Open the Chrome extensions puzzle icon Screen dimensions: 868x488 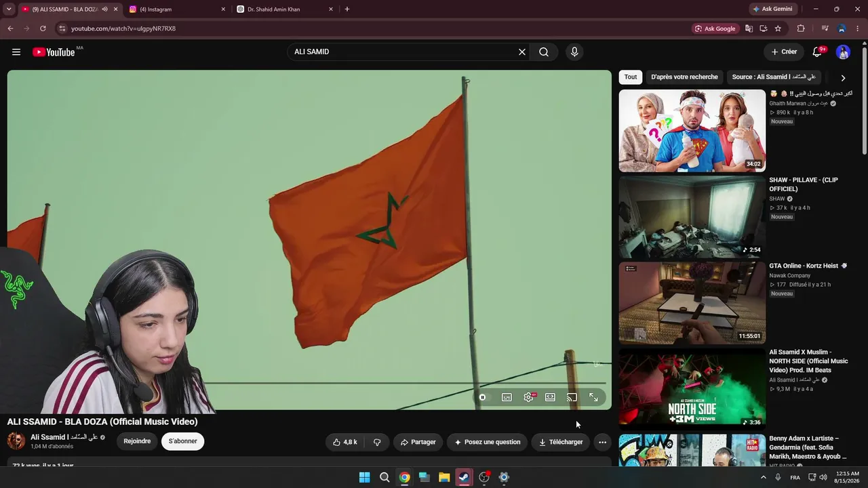[801, 28]
